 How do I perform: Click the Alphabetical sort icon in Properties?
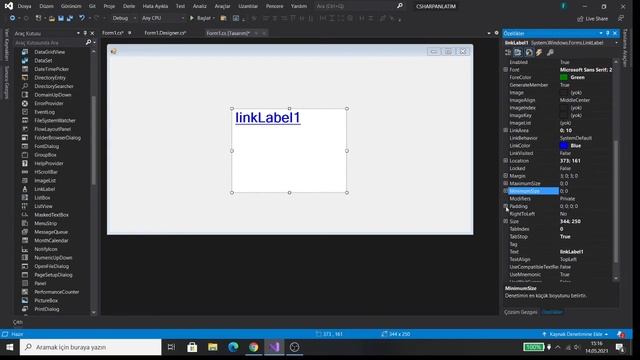pyautogui.click(x=518, y=52)
